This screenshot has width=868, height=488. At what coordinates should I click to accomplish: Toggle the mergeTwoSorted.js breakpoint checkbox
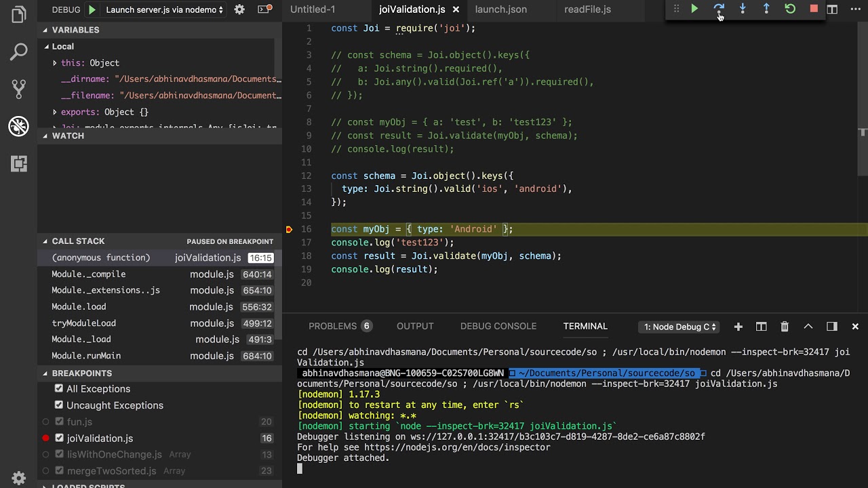pos(59,470)
